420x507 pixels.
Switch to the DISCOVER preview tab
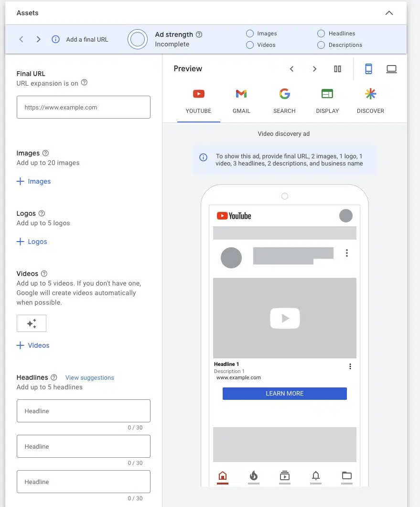(x=370, y=99)
